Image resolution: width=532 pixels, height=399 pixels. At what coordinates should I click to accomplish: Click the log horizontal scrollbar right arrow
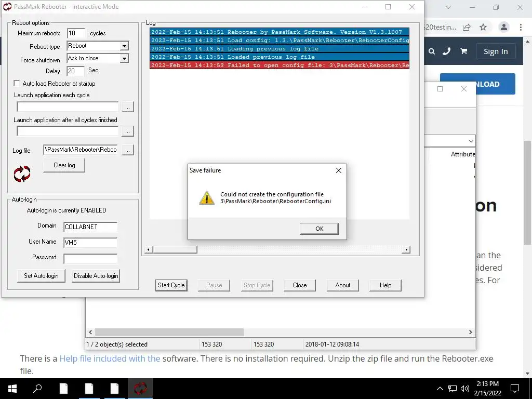pos(406,250)
